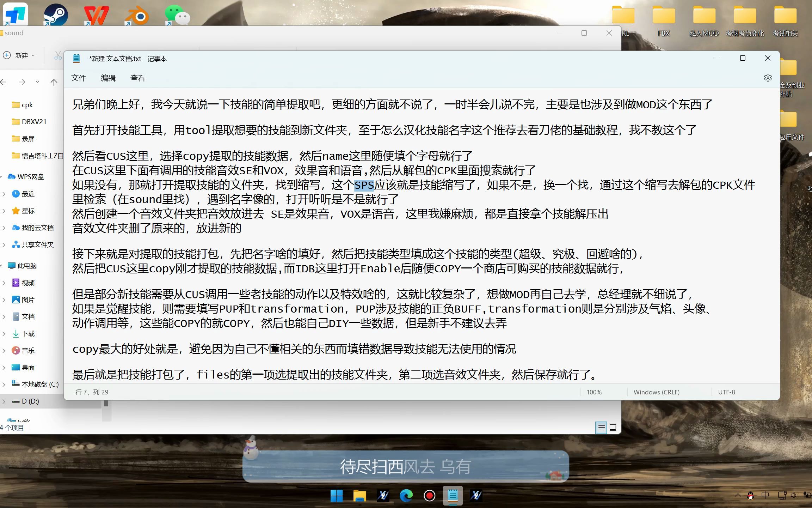This screenshot has height=508, width=812.
Task: Click the red screen recorder icon in taskbar
Action: (x=430, y=496)
